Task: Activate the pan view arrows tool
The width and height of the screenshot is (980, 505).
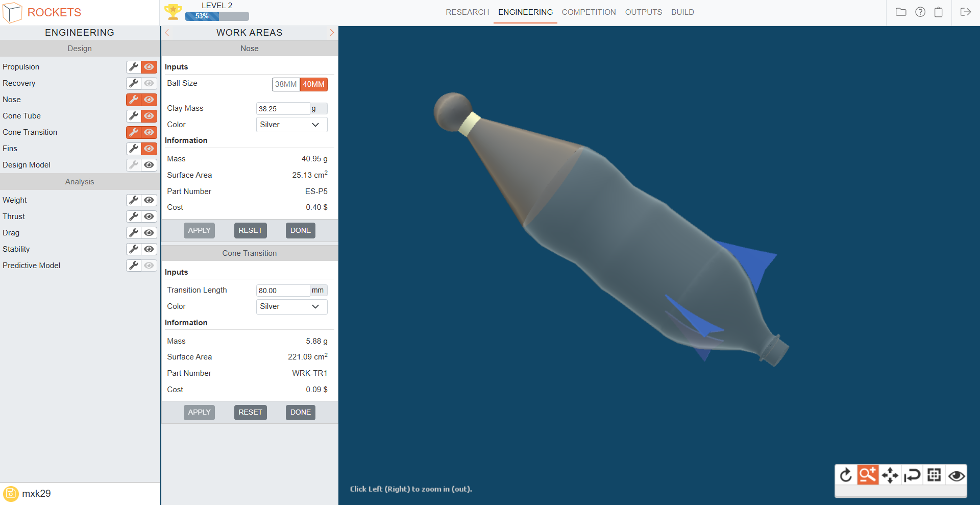Action: click(890, 475)
